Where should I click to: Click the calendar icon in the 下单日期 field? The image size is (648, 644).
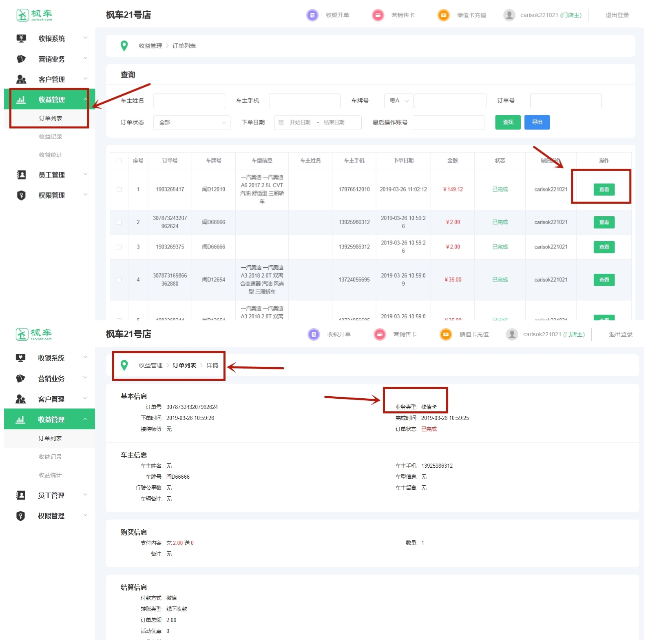281,122
